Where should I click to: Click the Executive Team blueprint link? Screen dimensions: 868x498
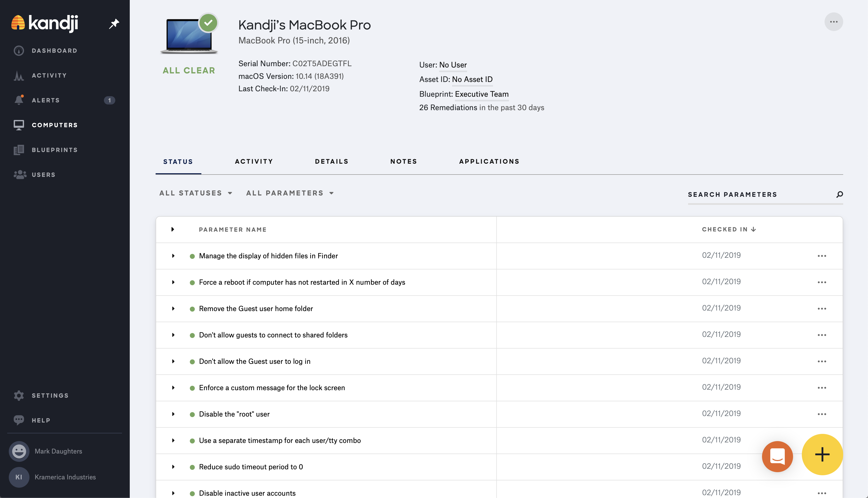pos(481,94)
